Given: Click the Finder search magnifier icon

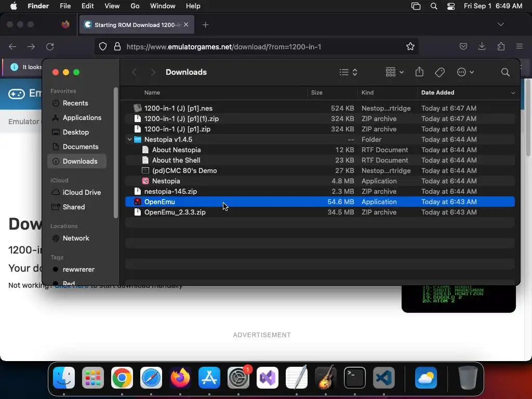Looking at the screenshot, I should coord(505,72).
